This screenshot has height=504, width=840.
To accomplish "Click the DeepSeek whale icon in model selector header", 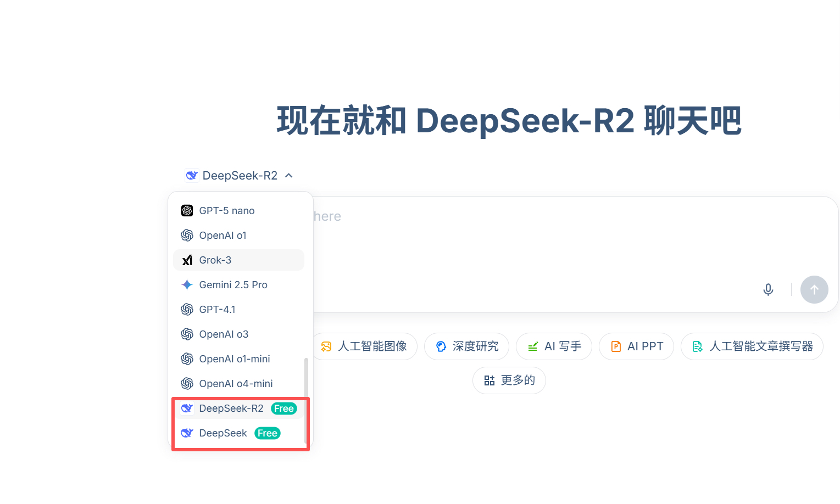I will point(192,176).
